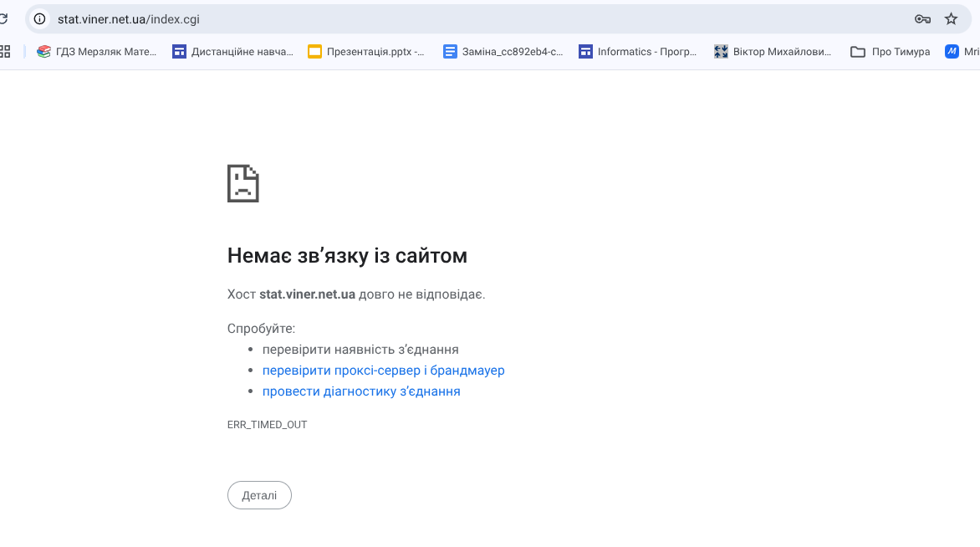
Task: Click the sad page error icon
Action: pyautogui.click(x=243, y=183)
